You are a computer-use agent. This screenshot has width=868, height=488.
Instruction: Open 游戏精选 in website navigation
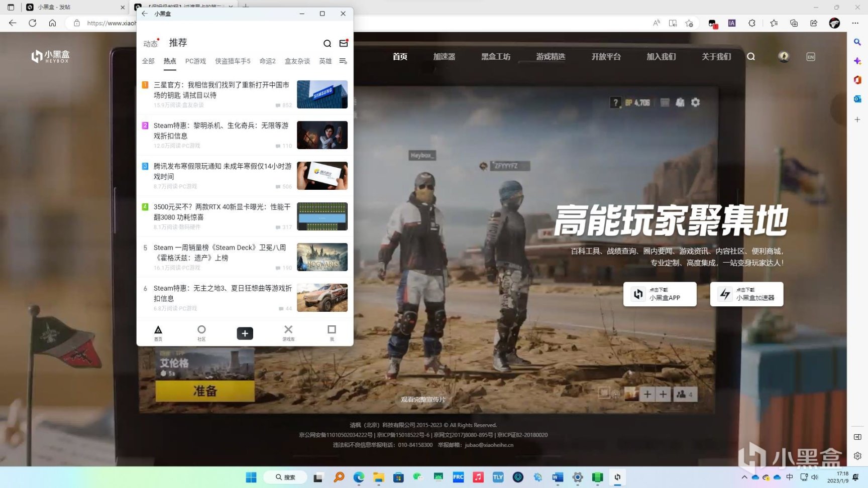click(551, 57)
